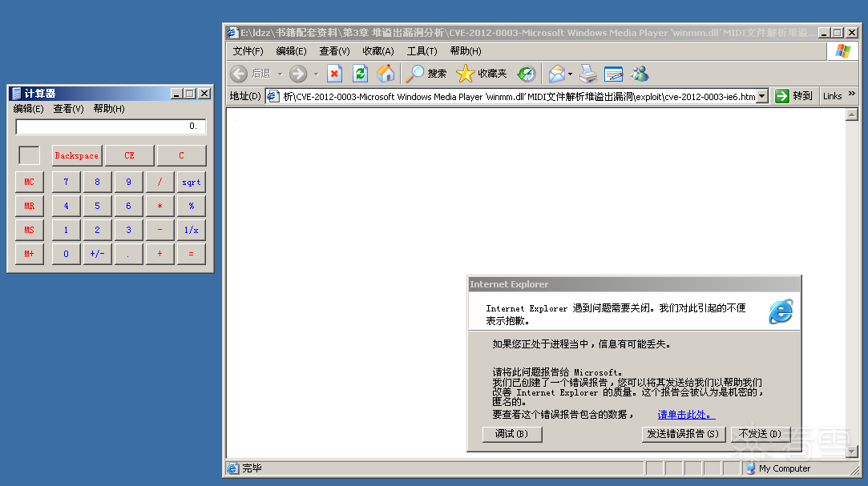Viewport: 868px width, 486px height.
Task: Click the Calculator percent button
Action: point(191,206)
